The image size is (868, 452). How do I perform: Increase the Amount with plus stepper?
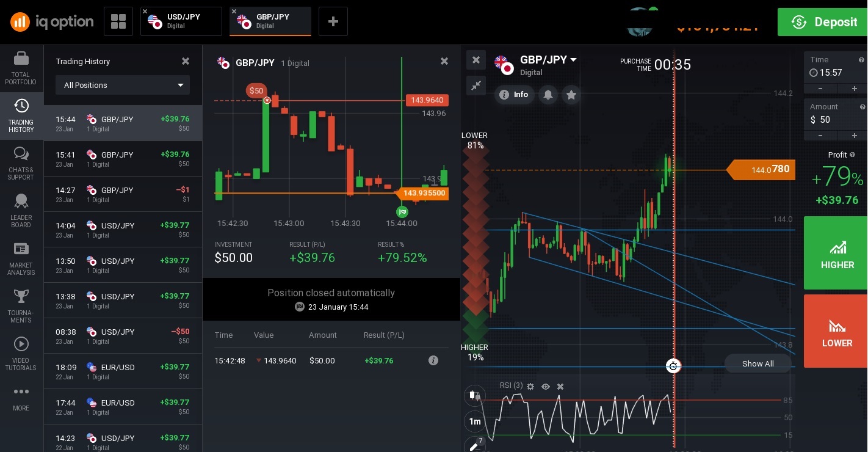coord(855,136)
